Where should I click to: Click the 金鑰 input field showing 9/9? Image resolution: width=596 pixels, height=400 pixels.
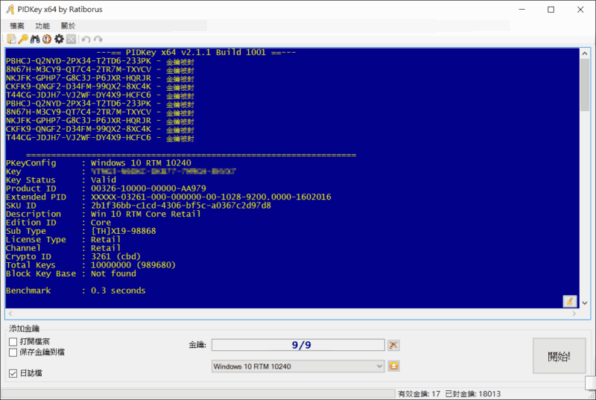298,345
